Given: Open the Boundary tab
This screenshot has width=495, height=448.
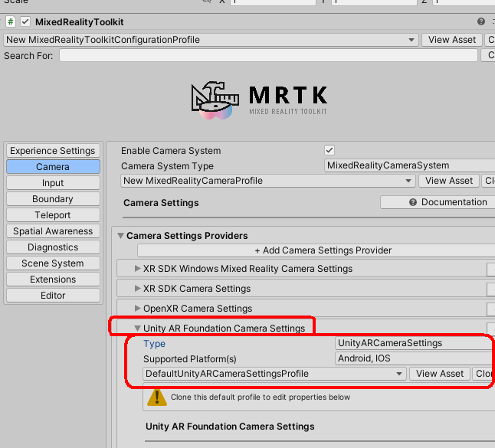Looking at the screenshot, I should coord(53,199).
